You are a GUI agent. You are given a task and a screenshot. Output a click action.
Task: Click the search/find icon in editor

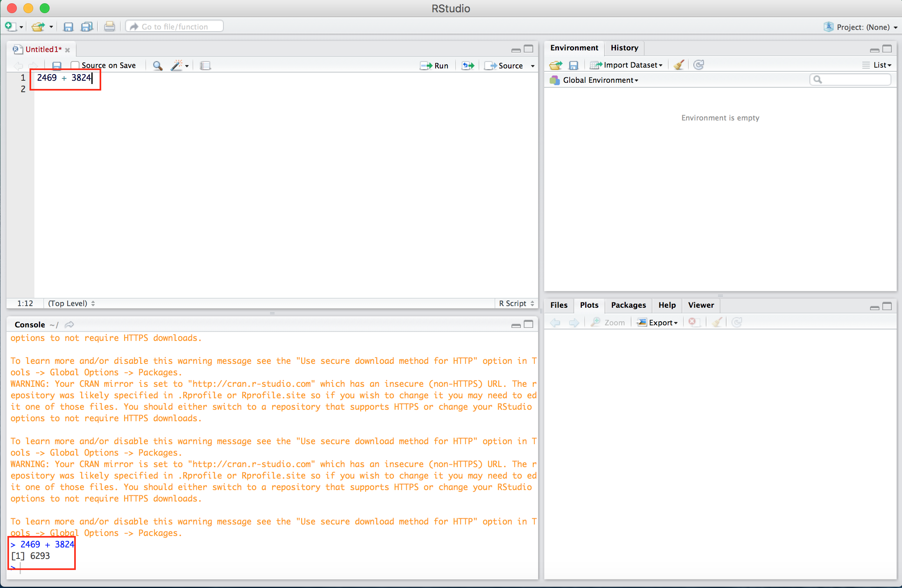158,65
